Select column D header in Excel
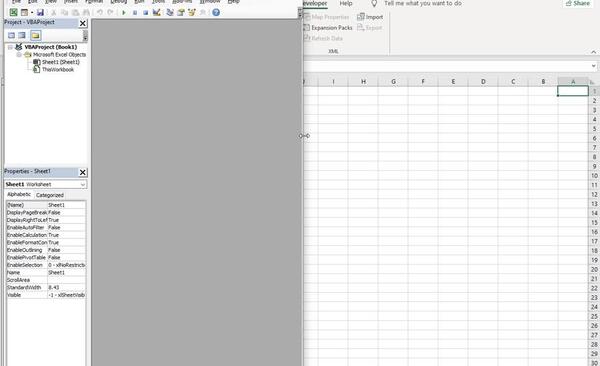The height and width of the screenshot is (366, 600). point(483,82)
